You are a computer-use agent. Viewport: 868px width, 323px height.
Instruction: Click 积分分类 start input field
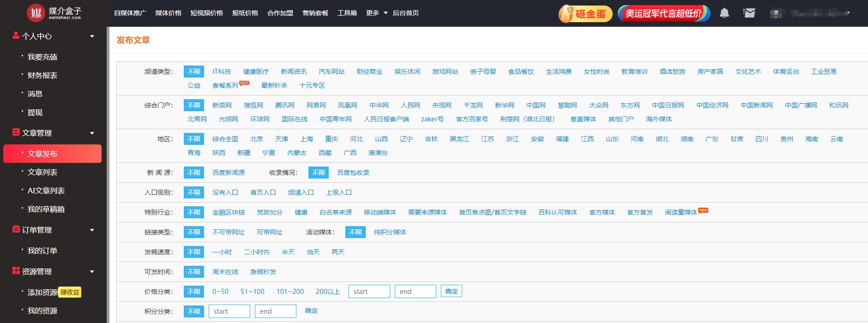pyautogui.click(x=229, y=311)
